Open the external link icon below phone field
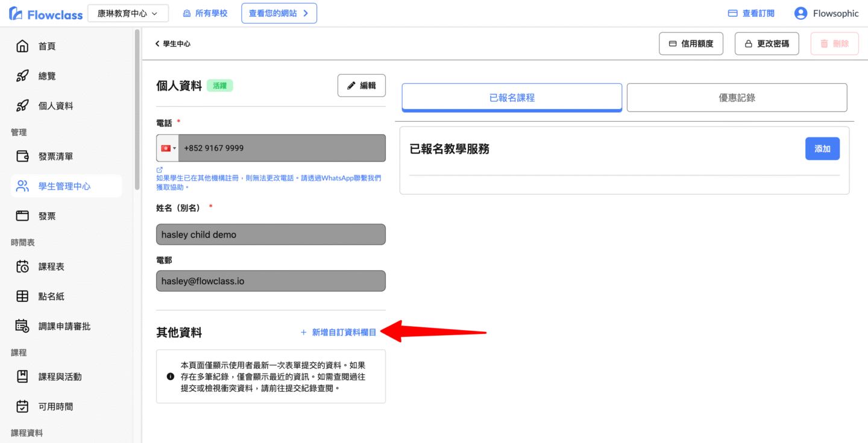868x443 pixels. tap(159, 170)
